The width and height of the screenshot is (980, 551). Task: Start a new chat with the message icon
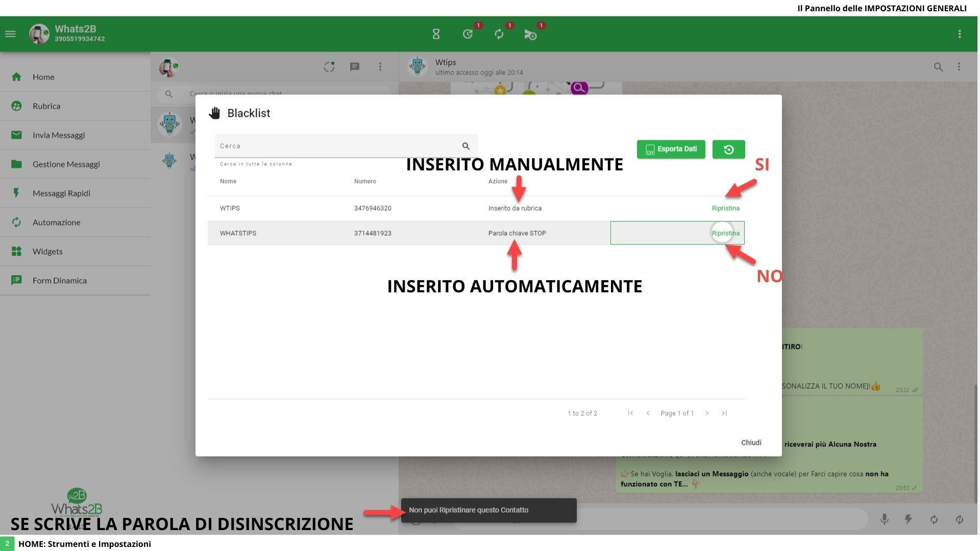click(355, 67)
